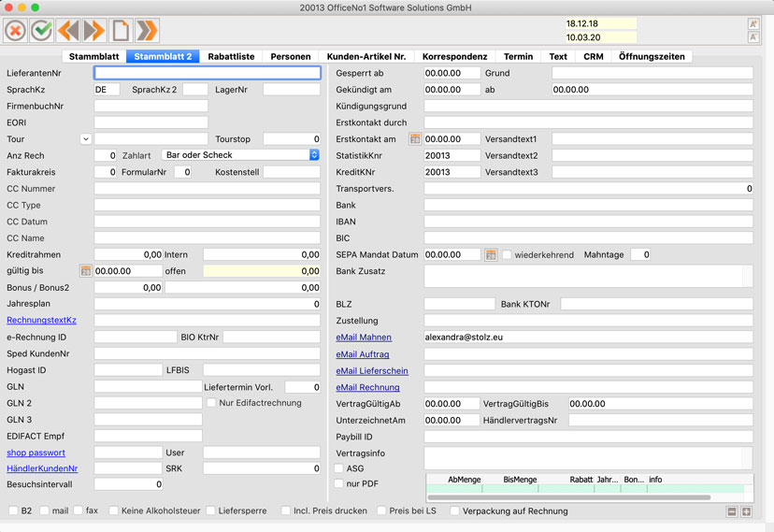Click the date field 10.03.20
Viewport: 774px width, 532px height.
(x=601, y=37)
